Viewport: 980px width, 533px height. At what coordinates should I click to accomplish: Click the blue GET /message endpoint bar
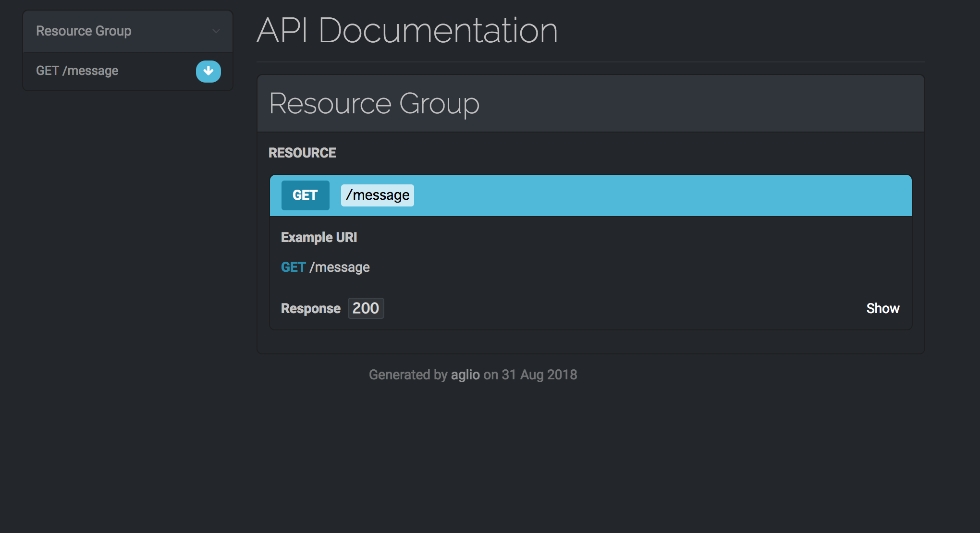tap(590, 195)
